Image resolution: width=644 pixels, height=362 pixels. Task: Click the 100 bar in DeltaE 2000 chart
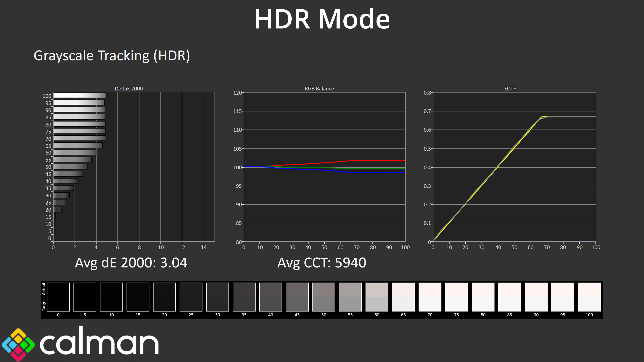(x=79, y=95)
